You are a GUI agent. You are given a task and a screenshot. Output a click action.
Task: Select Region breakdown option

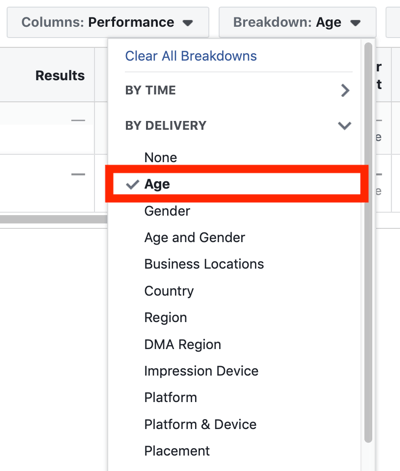click(x=165, y=318)
